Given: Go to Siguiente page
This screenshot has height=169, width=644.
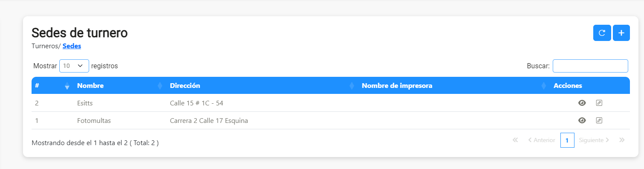Looking at the screenshot, I should [x=594, y=140].
